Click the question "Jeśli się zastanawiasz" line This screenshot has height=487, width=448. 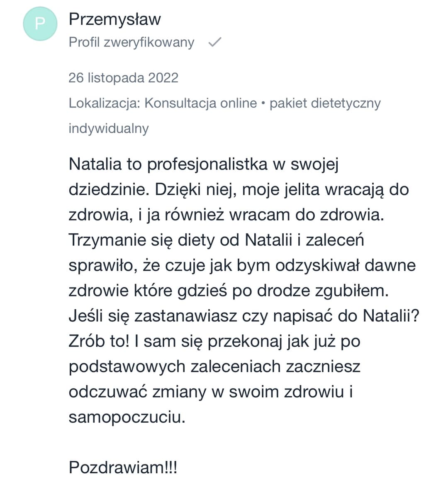244,316
